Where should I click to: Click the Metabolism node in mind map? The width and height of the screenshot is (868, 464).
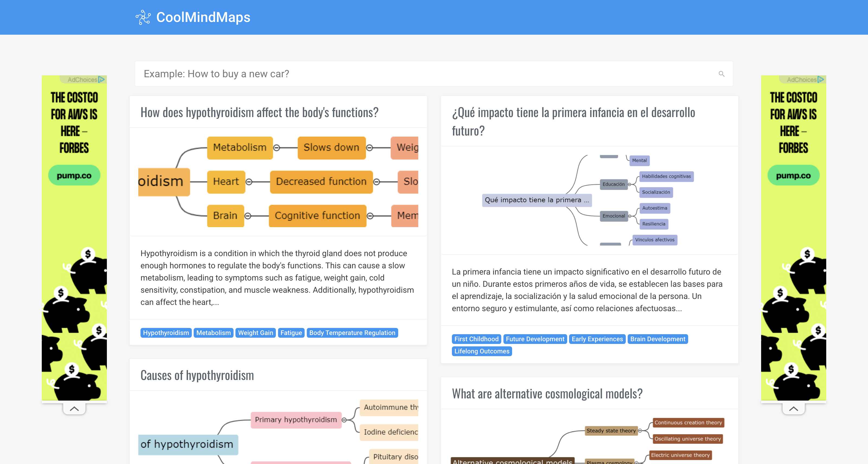[x=240, y=147]
